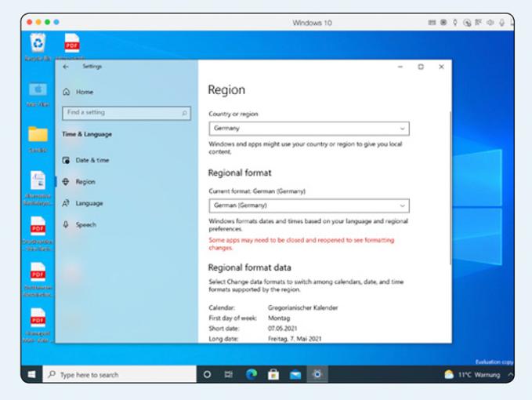This screenshot has width=532, height=400.
Task: Click the Time & Language heading
Action: coord(87,134)
